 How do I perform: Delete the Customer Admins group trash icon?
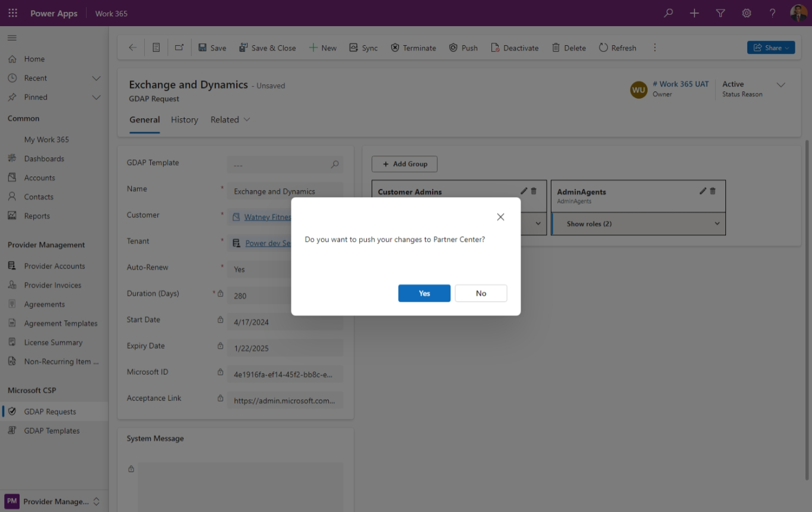tap(534, 191)
